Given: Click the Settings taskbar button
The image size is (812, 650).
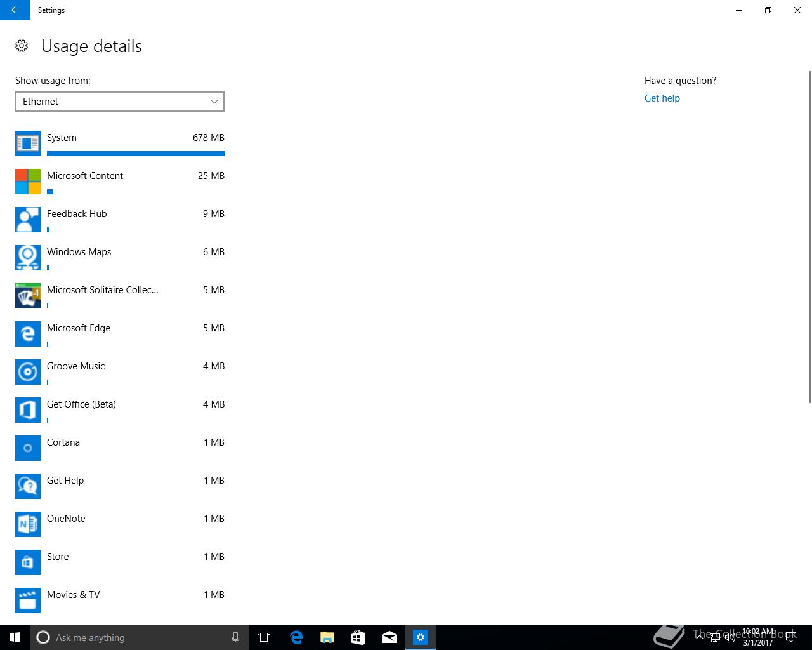Looking at the screenshot, I should tap(421, 637).
